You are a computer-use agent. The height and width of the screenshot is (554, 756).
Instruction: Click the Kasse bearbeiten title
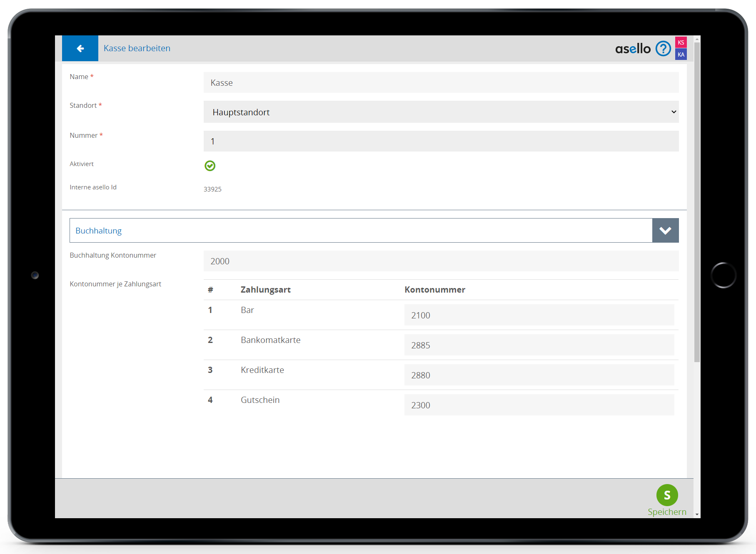(137, 48)
